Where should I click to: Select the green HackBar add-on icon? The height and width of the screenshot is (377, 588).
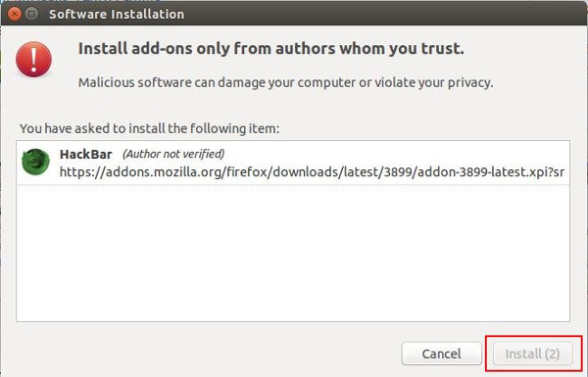(35, 162)
